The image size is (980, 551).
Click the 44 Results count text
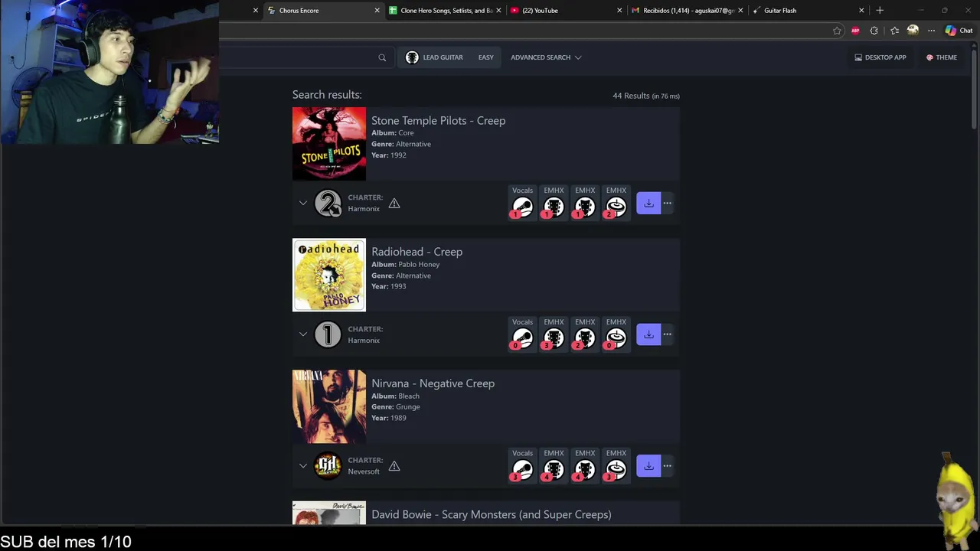[x=631, y=96]
